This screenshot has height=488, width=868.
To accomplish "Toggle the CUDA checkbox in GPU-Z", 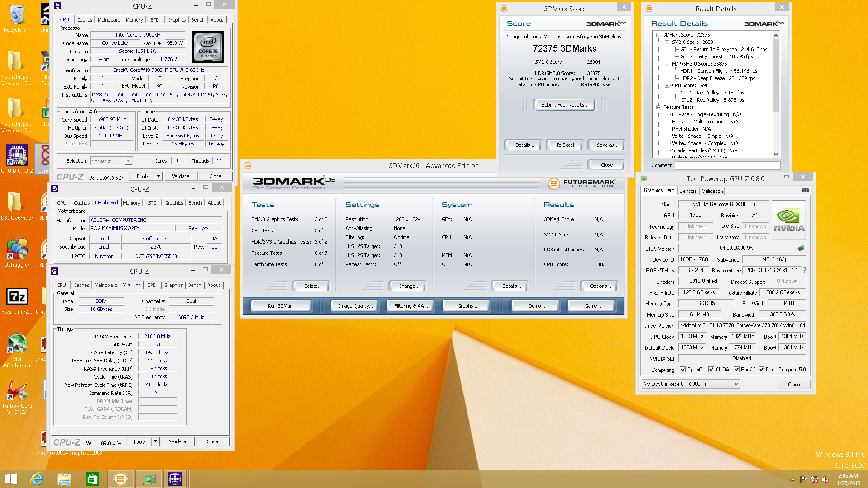I will pyautogui.click(x=711, y=370).
